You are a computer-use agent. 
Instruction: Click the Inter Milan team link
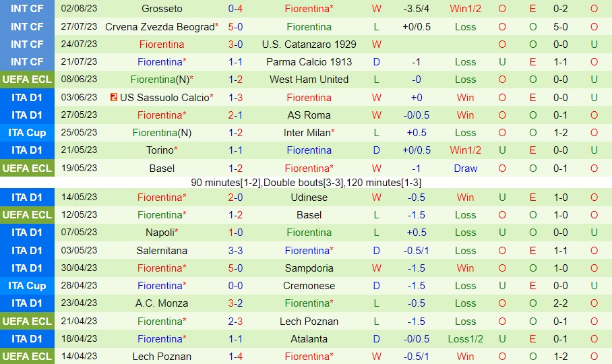coord(307,133)
